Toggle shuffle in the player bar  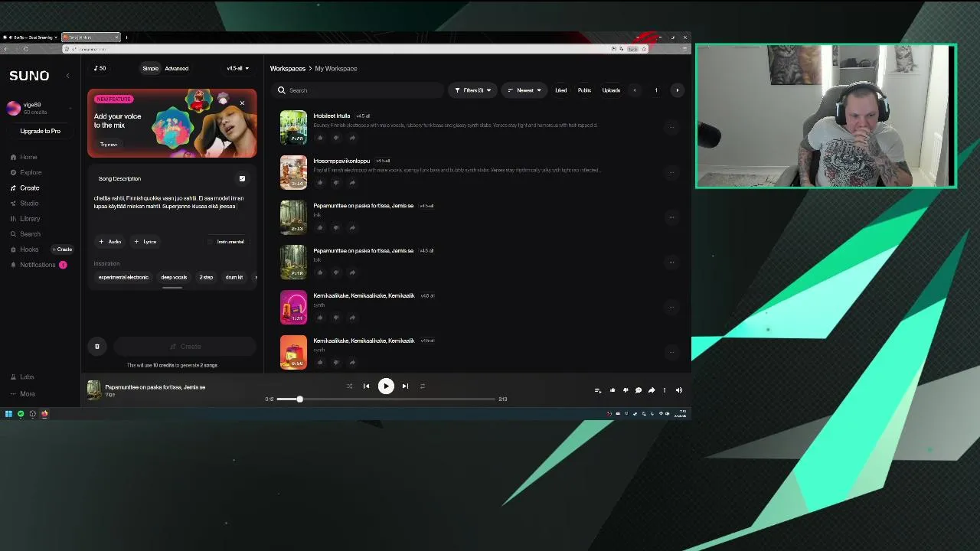click(x=349, y=386)
